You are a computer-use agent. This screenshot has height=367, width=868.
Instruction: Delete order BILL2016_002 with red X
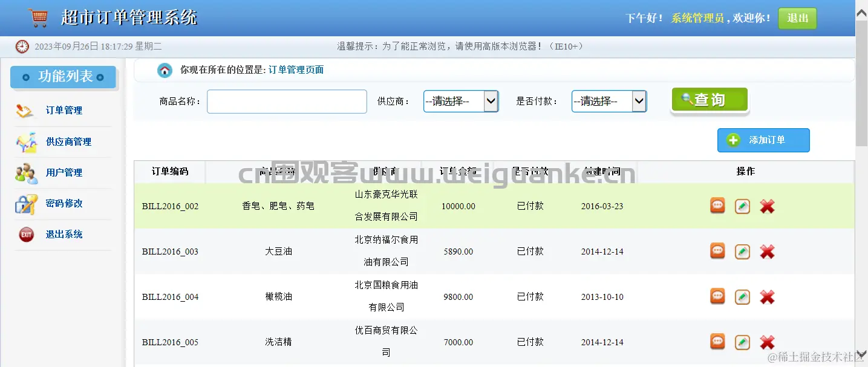click(767, 206)
